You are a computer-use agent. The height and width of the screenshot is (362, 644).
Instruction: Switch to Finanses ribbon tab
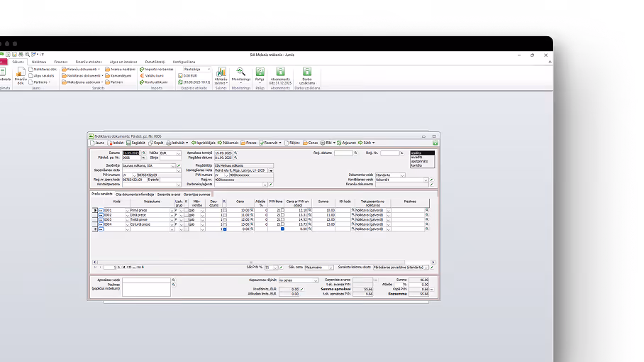(x=61, y=62)
